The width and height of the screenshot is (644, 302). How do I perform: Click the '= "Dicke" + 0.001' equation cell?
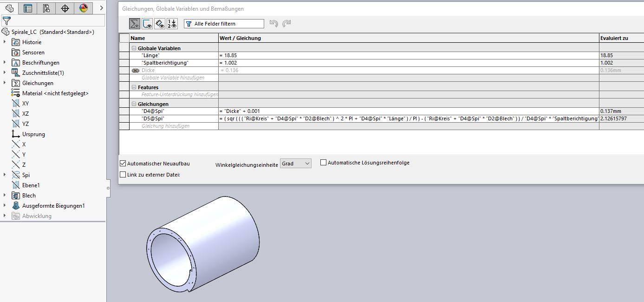[409, 112]
